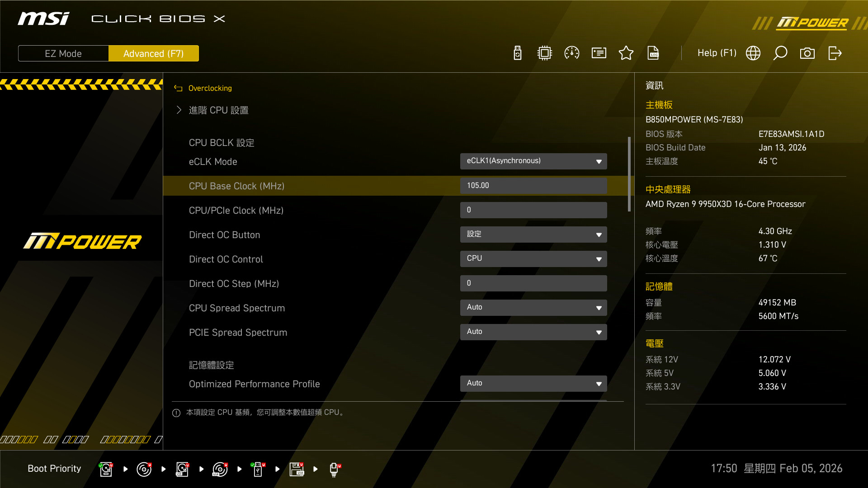
Task: Click the Help (F1) button
Action: pos(717,53)
